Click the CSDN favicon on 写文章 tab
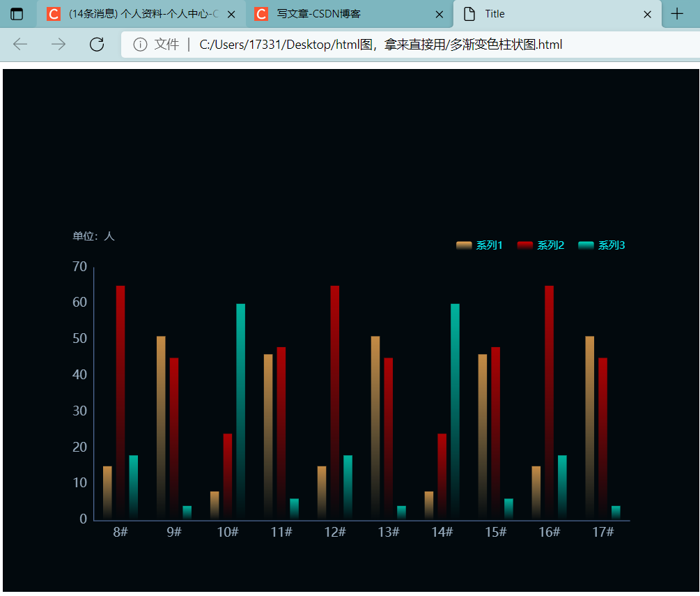The image size is (700, 596). click(x=261, y=15)
